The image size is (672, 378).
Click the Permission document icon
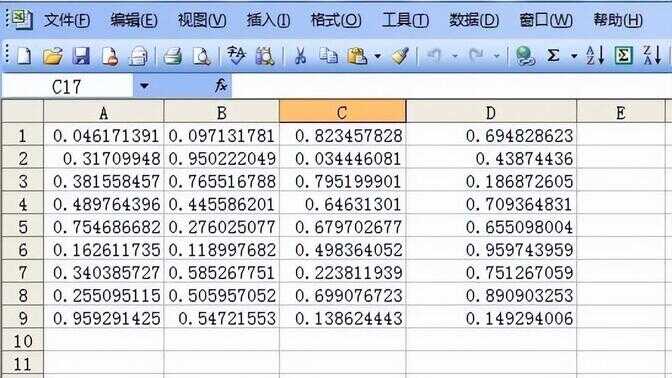coord(109,56)
